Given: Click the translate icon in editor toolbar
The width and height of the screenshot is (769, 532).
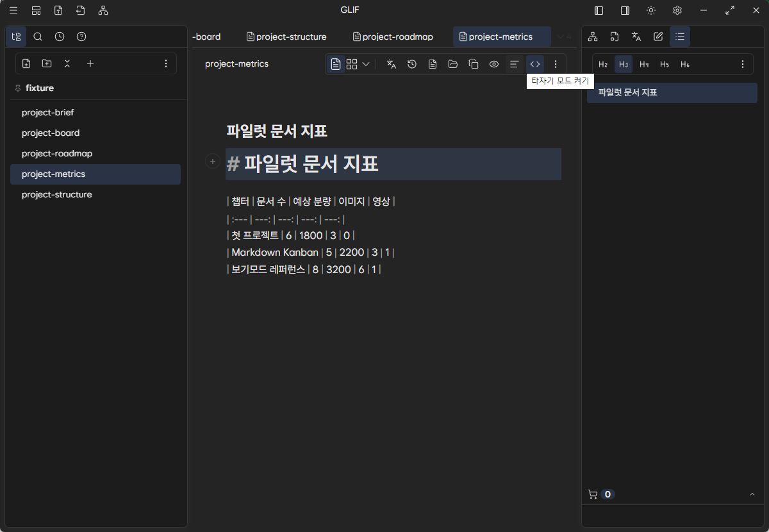Looking at the screenshot, I should (x=392, y=63).
